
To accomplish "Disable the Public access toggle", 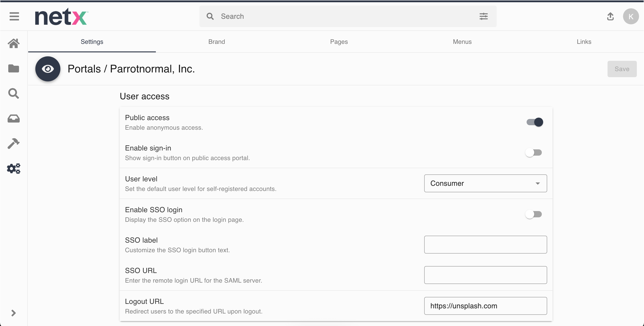I will [534, 122].
